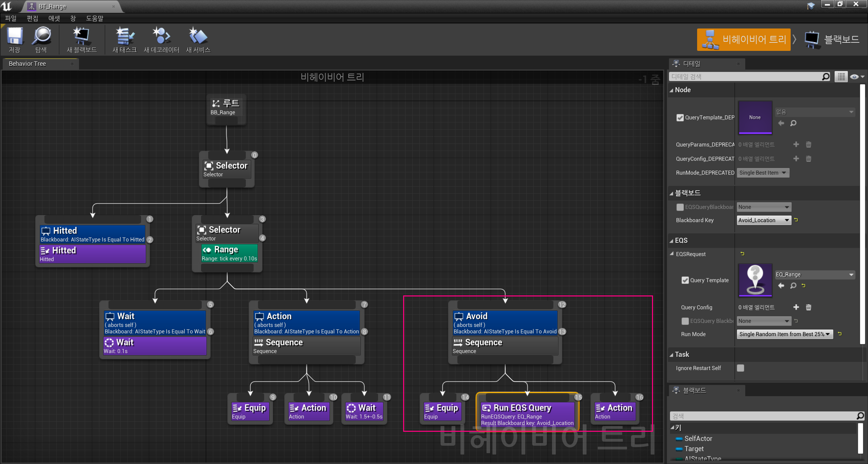
Task: Add element to Query Config array
Action: click(x=796, y=307)
